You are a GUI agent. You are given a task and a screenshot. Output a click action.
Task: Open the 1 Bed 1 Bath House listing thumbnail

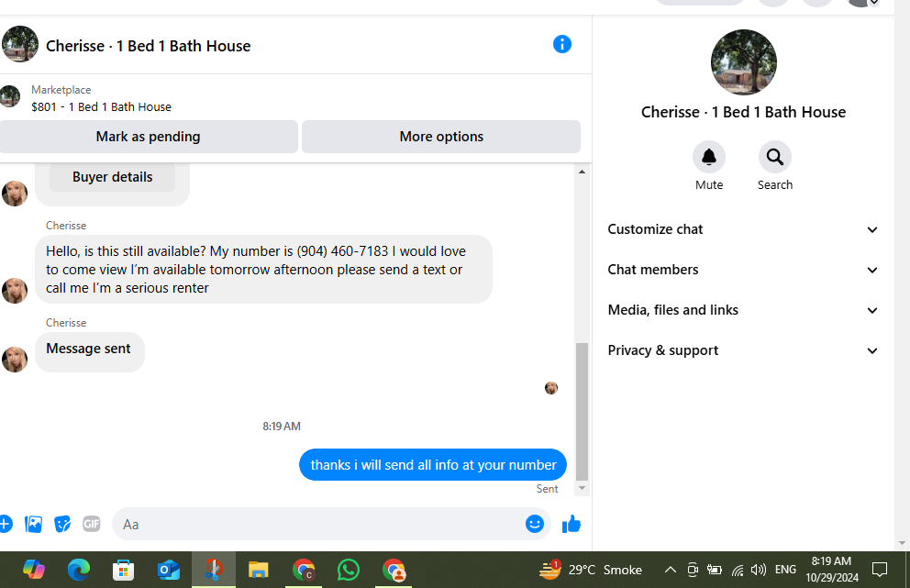10,96
